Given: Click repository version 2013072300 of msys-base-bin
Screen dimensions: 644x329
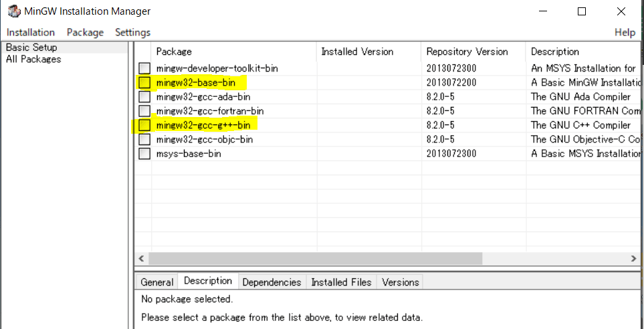Looking at the screenshot, I should point(451,154).
